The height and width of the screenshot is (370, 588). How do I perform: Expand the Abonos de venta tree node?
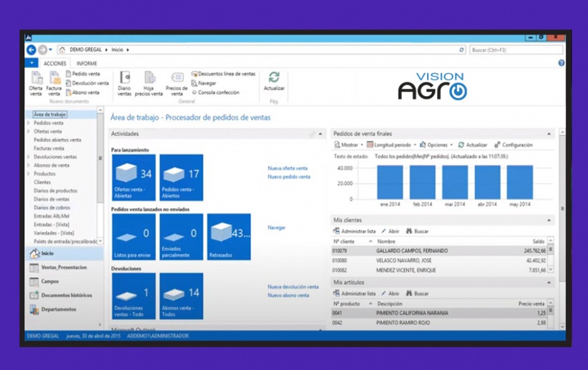(x=29, y=165)
